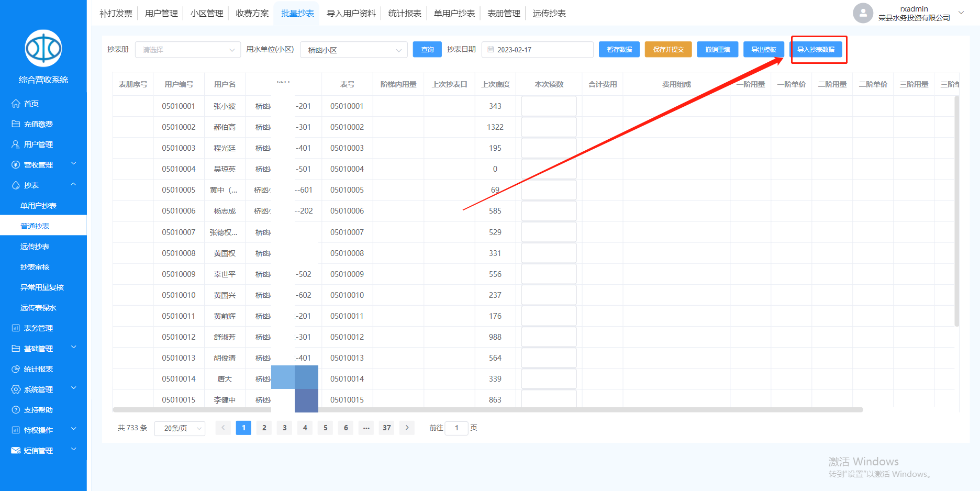Click 本次读数 input for user 05010005

[x=549, y=190]
